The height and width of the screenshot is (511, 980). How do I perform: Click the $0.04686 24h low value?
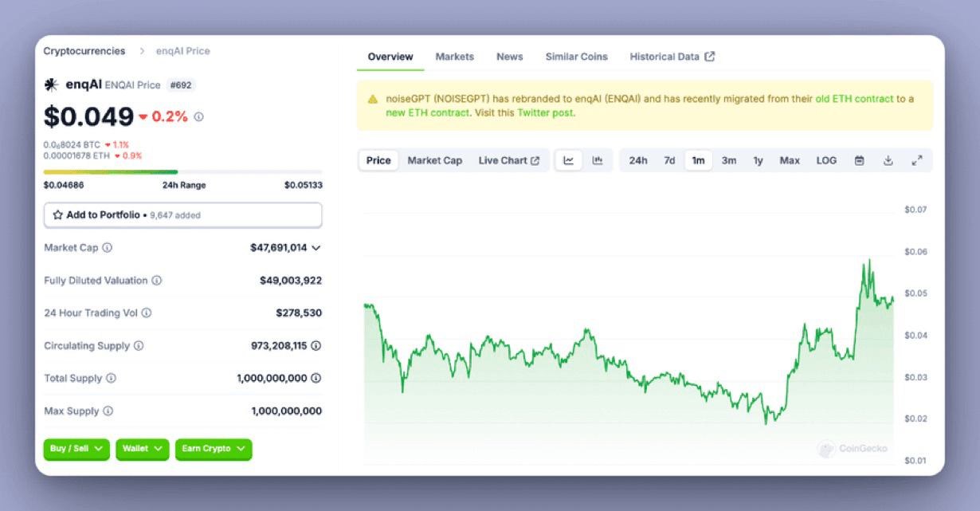click(x=64, y=185)
